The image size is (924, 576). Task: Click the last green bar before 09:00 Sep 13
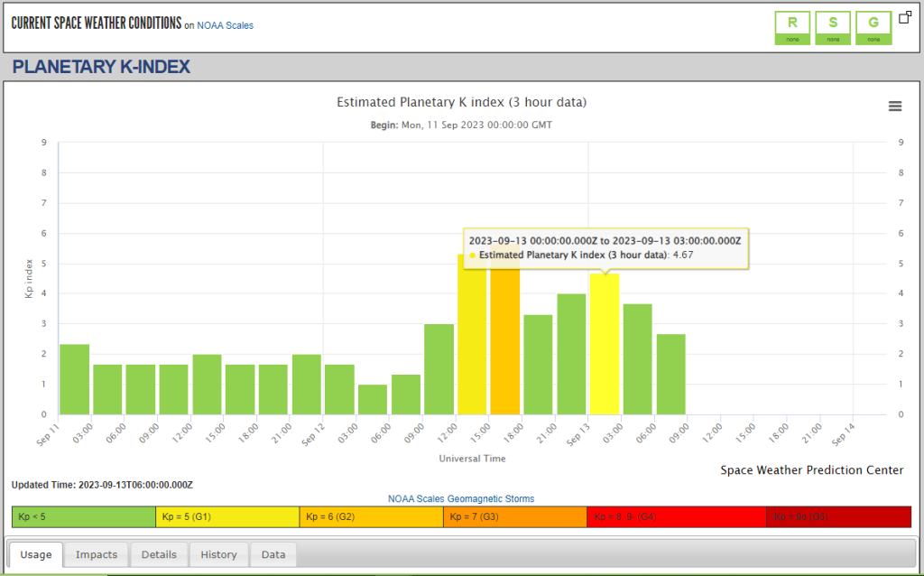[671, 375]
